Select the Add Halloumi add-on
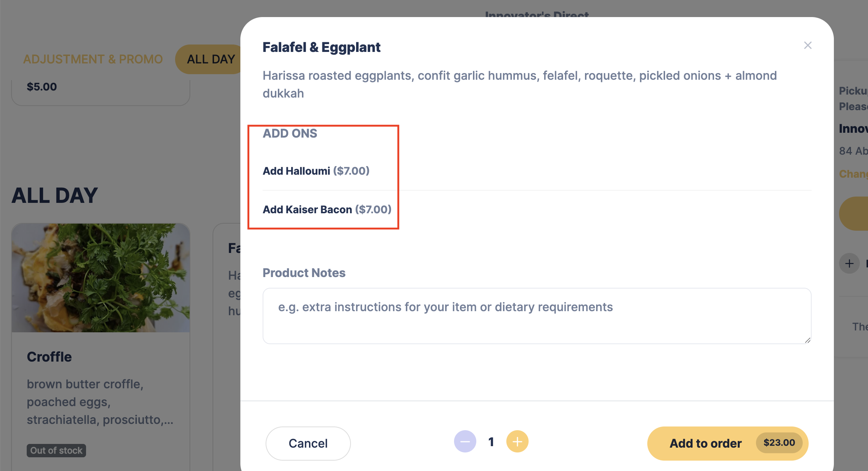 [x=316, y=171]
